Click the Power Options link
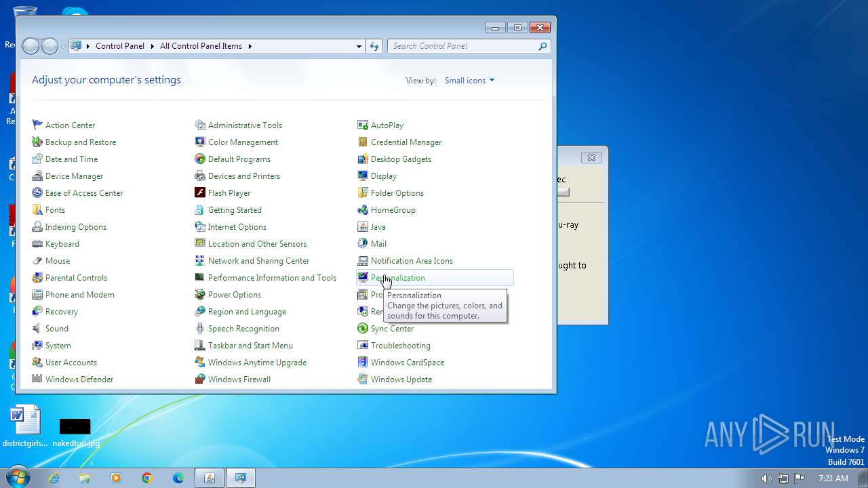This screenshot has height=488, width=868. click(235, 294)
